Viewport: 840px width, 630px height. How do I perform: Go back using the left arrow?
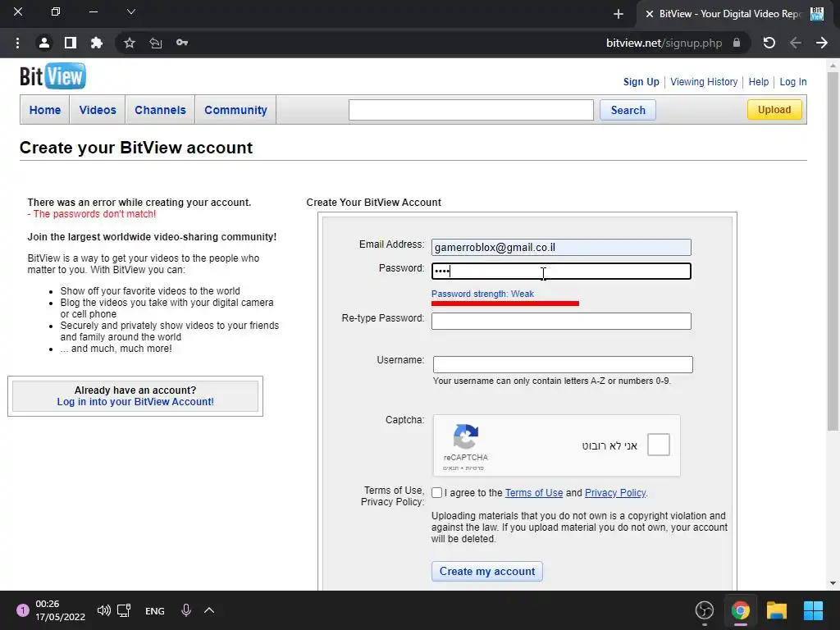(x=796, y=43)
